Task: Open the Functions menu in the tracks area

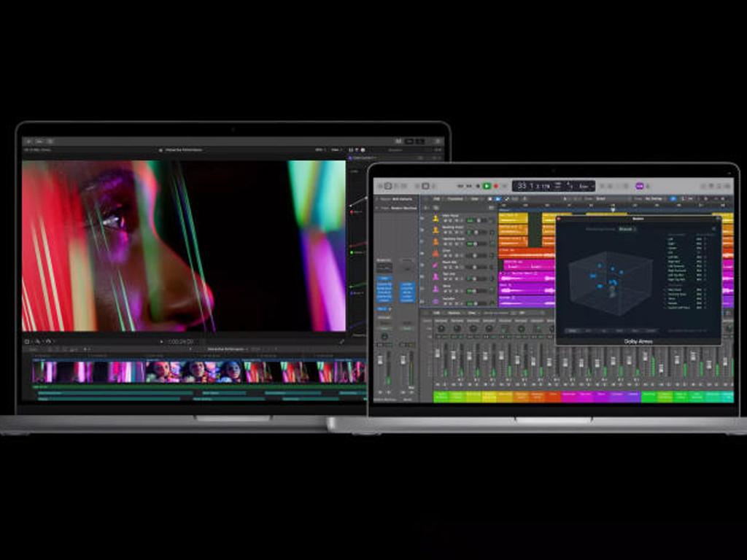Action: point(455,198)
